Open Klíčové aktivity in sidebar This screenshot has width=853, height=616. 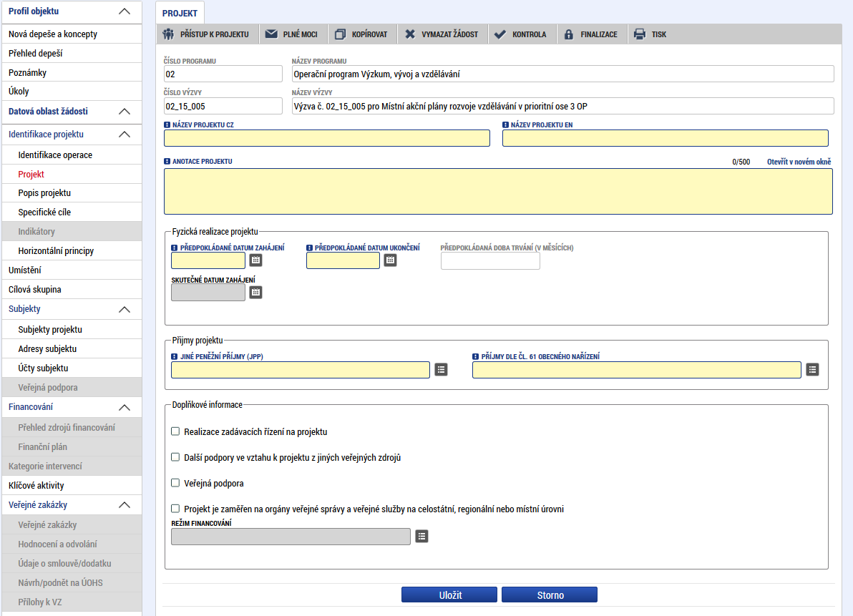click(72, 486)
